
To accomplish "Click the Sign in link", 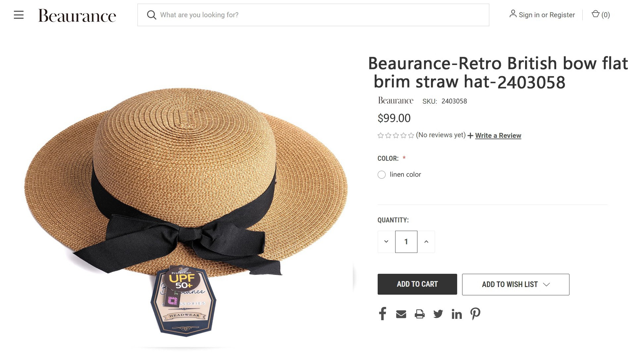I will [x=529, y=15].
